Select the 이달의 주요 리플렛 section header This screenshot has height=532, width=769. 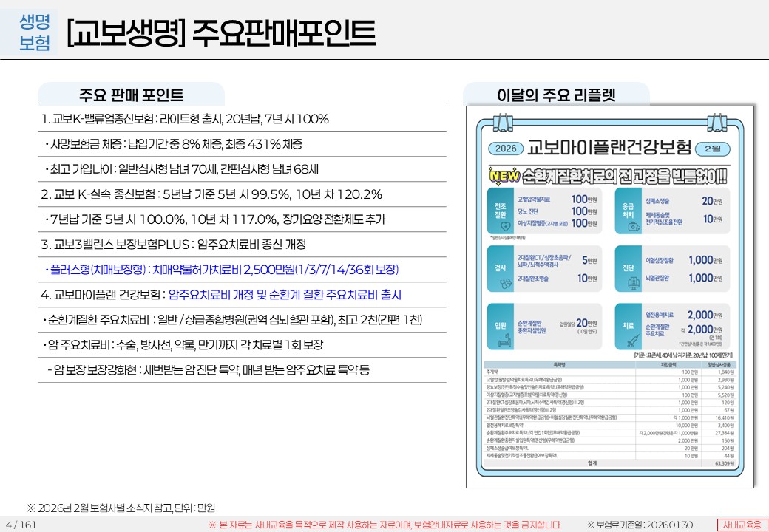point(556,95)
